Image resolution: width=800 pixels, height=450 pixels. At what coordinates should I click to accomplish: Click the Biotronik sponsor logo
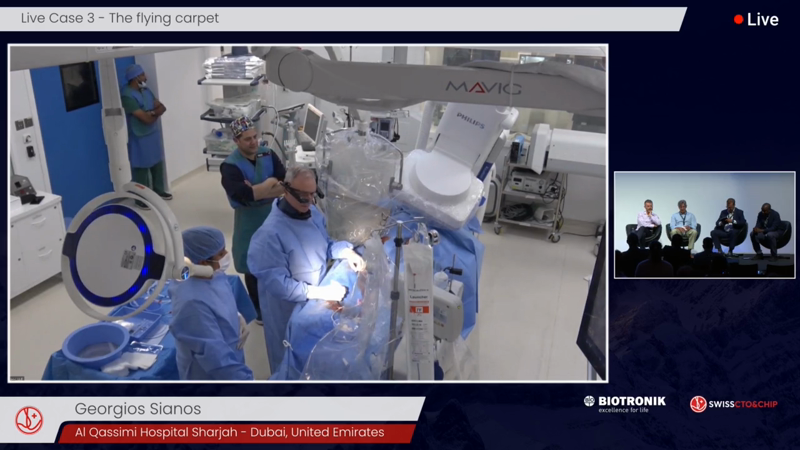pyautogui.click(x=624, y=401)
